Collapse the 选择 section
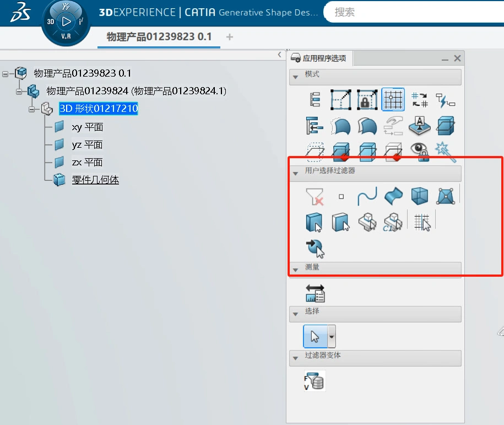Viewport: 504px width, 425px height. (x=295, y=314)
